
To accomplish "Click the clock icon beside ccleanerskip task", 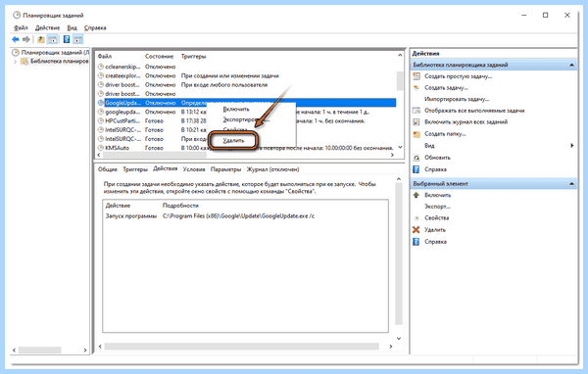I will (101, 67).
